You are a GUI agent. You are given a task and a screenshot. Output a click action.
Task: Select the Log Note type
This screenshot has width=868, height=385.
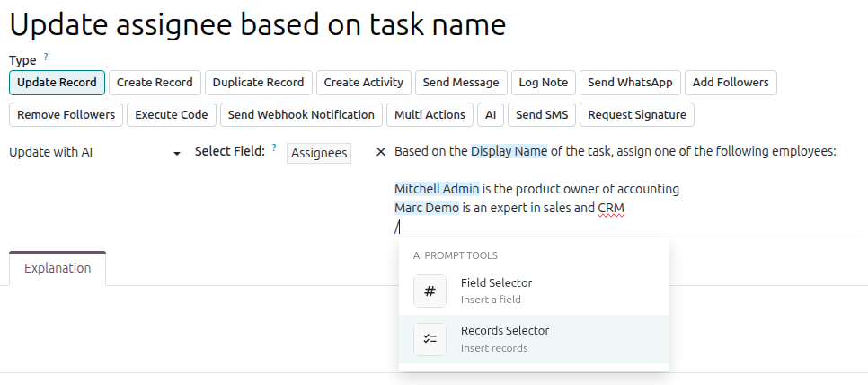point(544,83)
